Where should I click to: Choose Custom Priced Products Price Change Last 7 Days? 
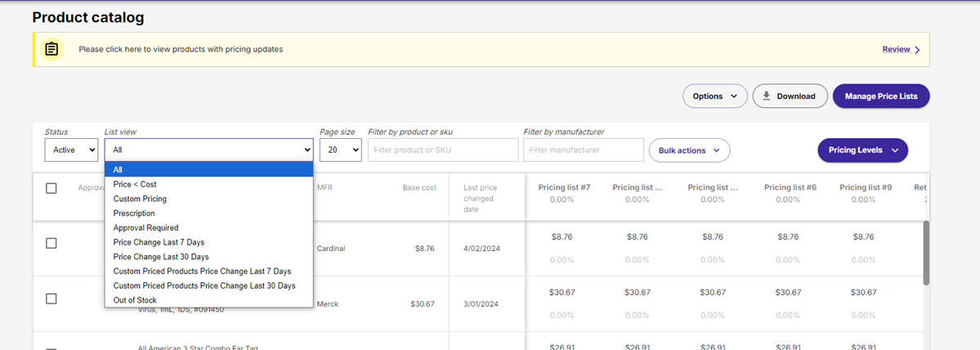(208, 271)
